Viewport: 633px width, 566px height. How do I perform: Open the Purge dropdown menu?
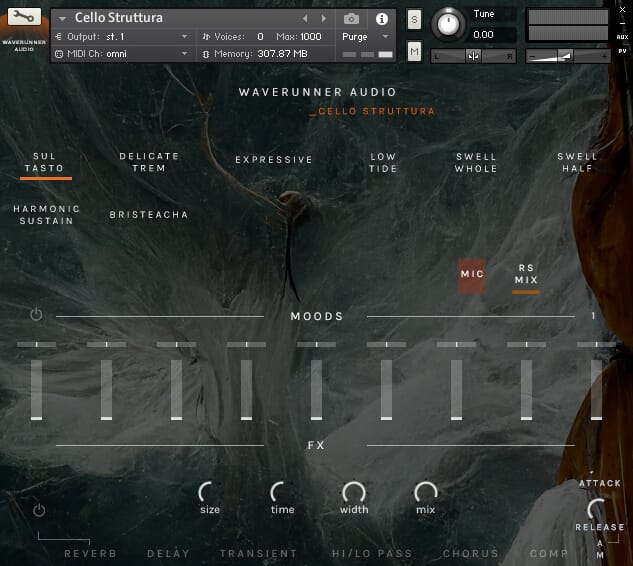pyautogui.click(x=365, y=37)
